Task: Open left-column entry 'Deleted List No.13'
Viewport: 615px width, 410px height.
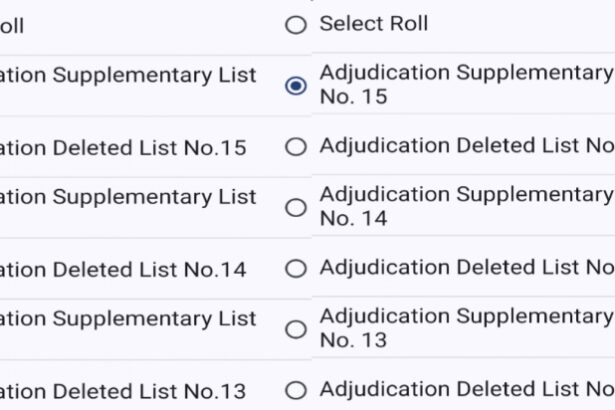Action: tap(123, 392)
